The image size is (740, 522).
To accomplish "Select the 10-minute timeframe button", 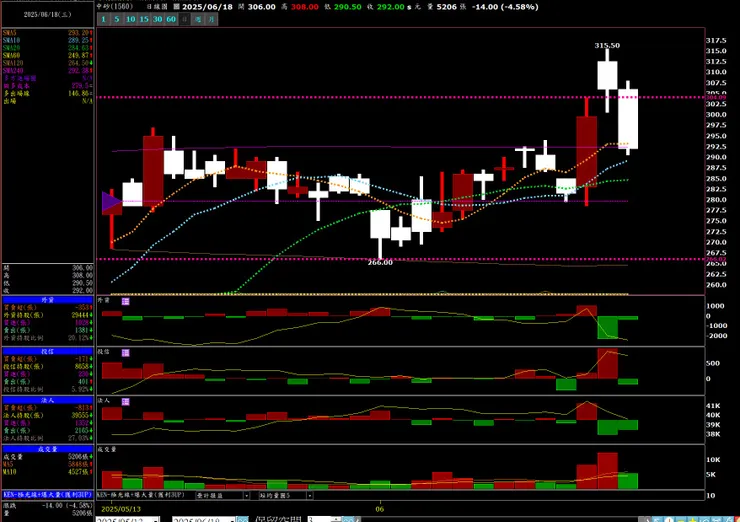I will tap(130, 19).
